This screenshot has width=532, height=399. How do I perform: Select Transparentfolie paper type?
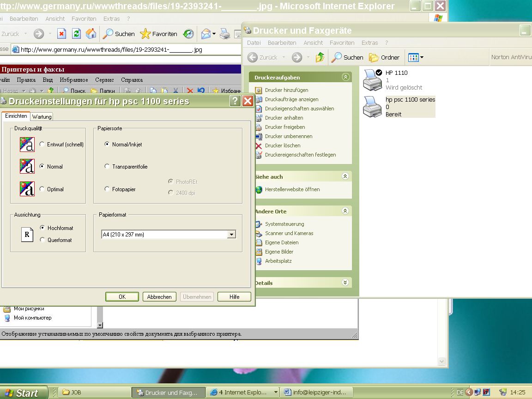tap(107, 166)
